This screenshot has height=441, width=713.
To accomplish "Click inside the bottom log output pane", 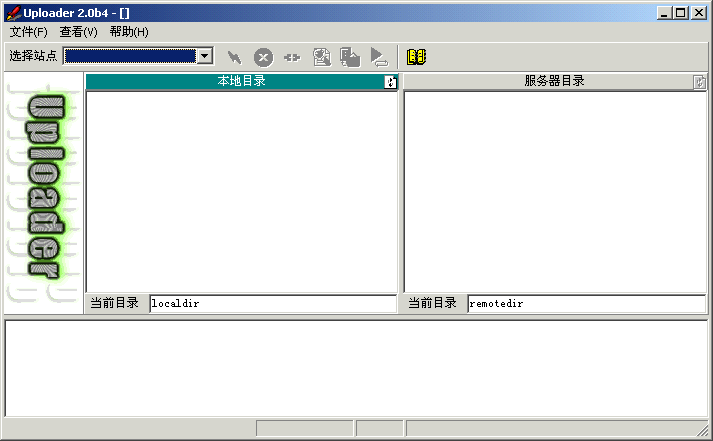I will [356, 368].
